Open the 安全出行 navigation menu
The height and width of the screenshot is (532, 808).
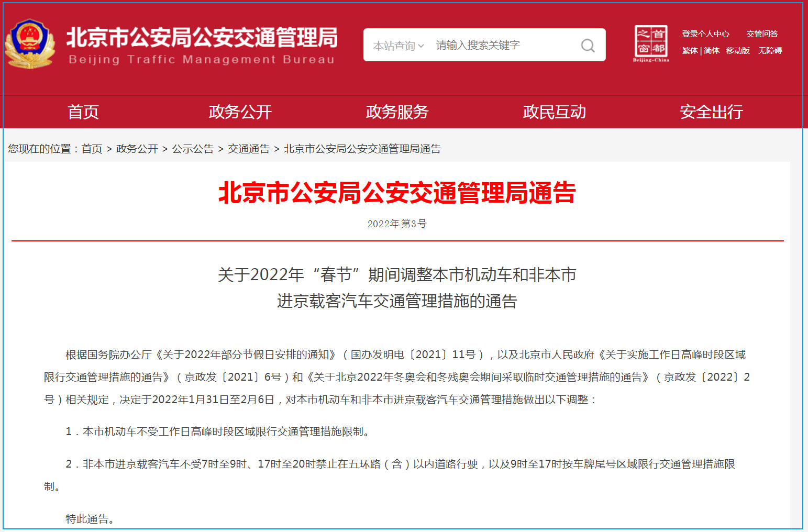pyautogui.click(x=711, y=112)
